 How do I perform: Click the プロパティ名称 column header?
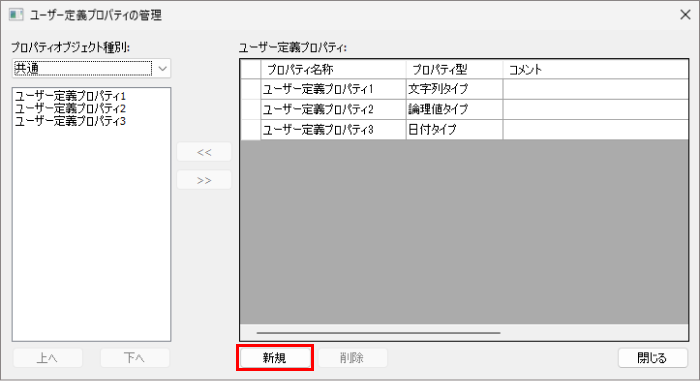tap(333, 70)
